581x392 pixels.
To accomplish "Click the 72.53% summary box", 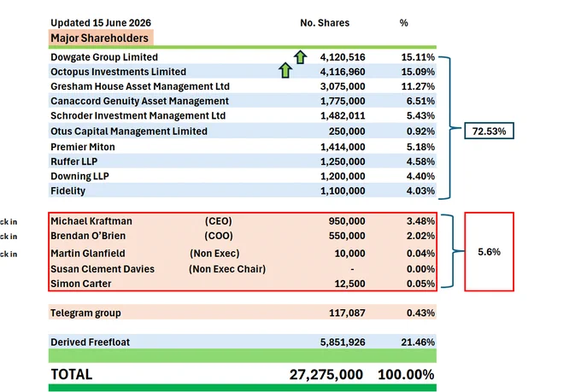I will 489,131.
